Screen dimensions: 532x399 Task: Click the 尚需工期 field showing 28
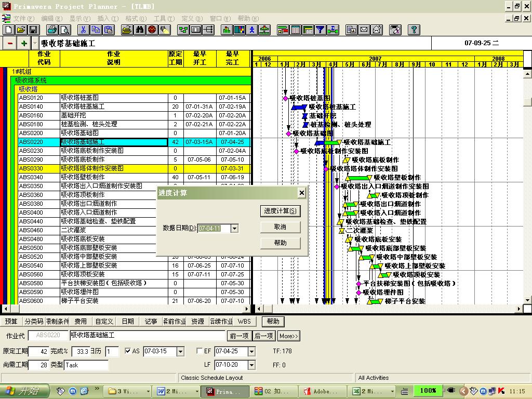coord(38,365)
